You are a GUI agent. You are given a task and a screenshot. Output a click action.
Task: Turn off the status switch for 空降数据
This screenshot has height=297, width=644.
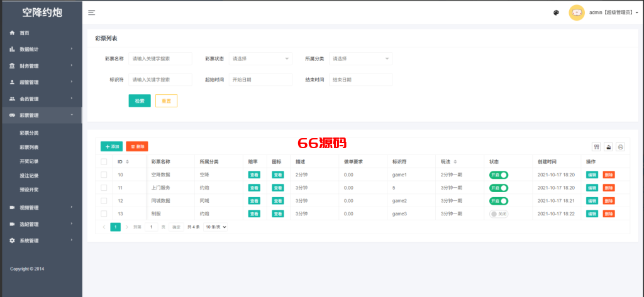click(499, 175)
